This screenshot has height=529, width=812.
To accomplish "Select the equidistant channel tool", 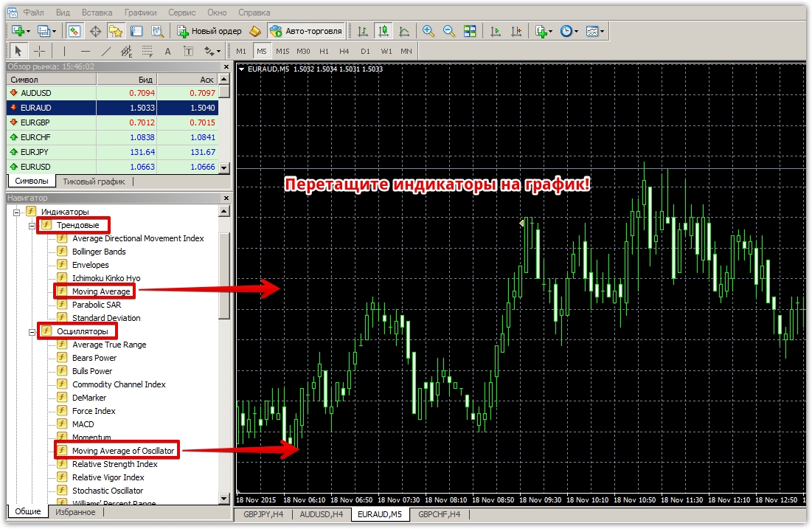I will [126, 51].
